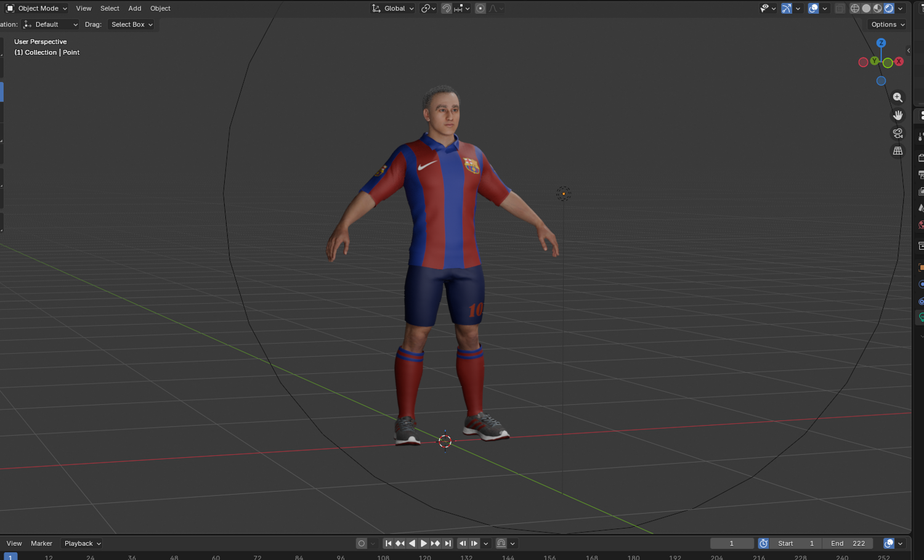Screen dimensions: 924x560
Task: Toggle proportional editing button
Action: click(480, 9)
